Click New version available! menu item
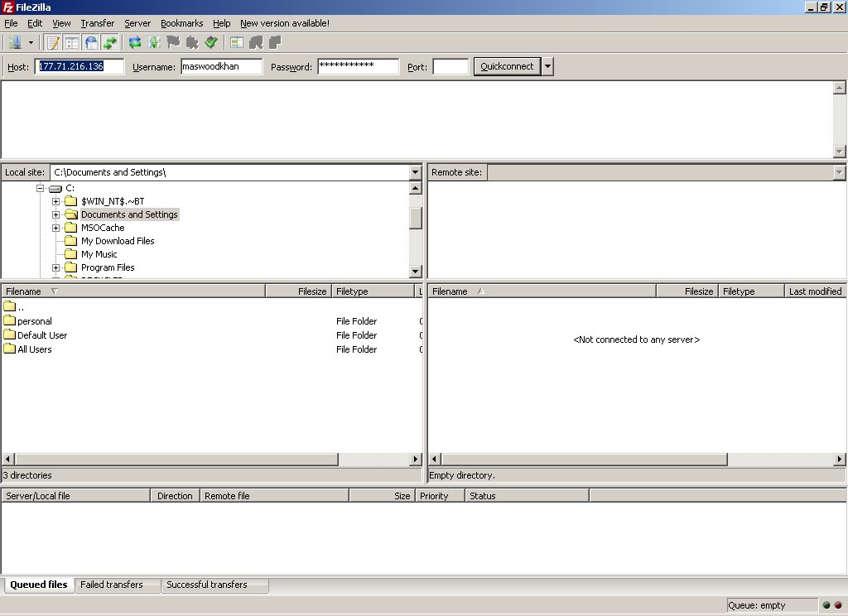 (285, 23)
